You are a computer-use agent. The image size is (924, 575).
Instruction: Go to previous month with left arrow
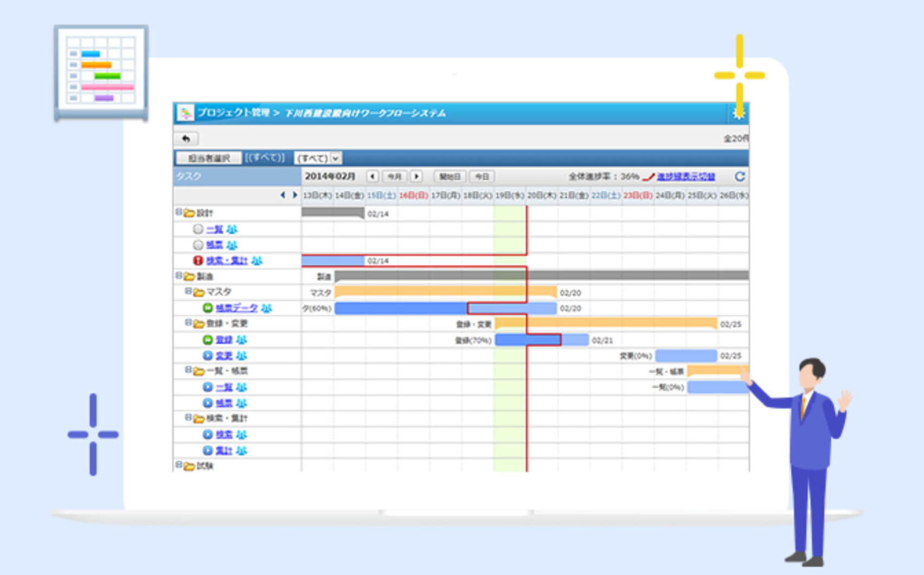[372, 176]
